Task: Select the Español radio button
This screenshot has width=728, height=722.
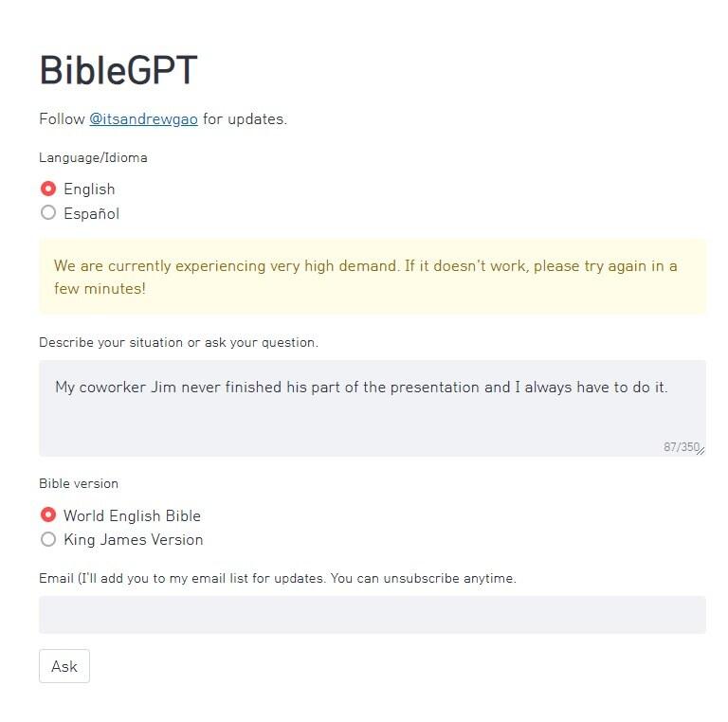Action: coord(48,213)
